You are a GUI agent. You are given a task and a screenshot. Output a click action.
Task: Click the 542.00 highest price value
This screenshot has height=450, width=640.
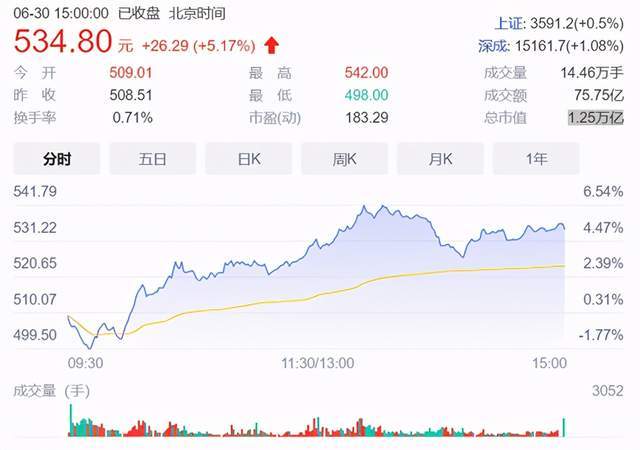tap(366, 73)
